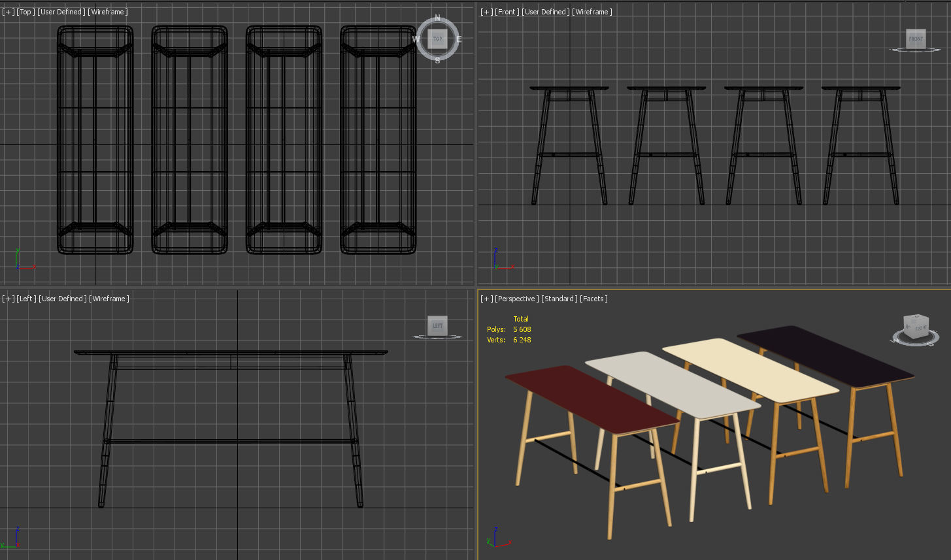
Task: Select the dark red table top in Perspective
Action: point(592,399)
